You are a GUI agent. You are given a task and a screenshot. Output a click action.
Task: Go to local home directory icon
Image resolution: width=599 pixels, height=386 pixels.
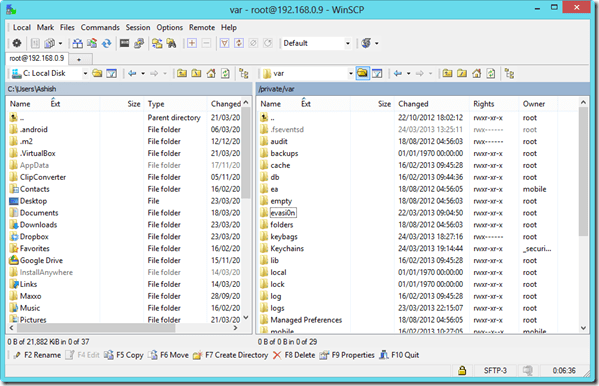[211, 73]
